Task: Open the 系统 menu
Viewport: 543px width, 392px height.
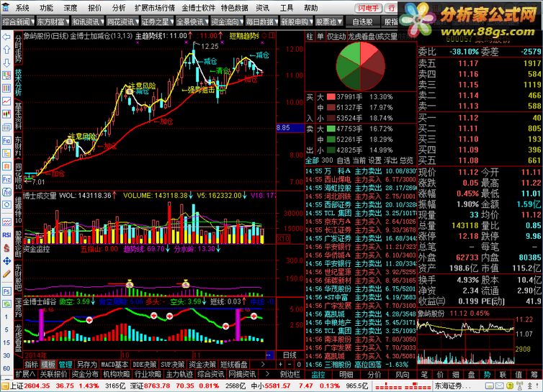Action: (22, 8)
